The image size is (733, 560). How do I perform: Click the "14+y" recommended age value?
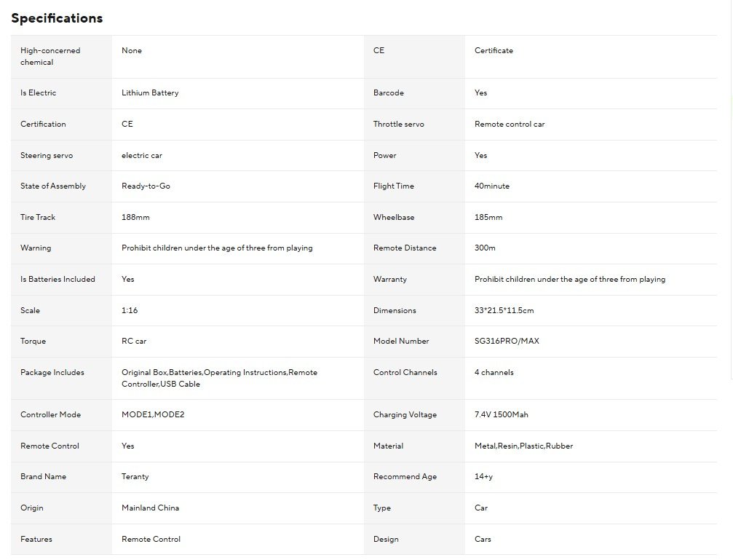483,477
